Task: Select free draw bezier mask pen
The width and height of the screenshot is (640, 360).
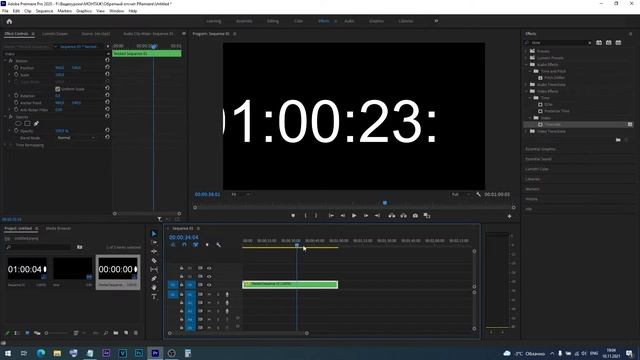Action: 36,123
